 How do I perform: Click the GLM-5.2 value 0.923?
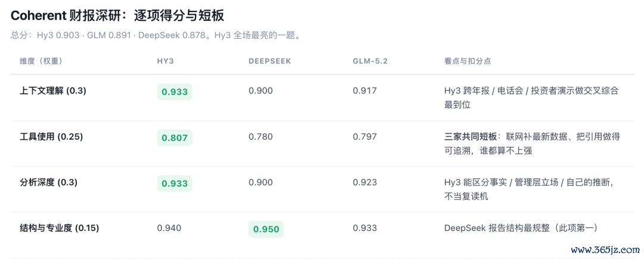click(x=365, y=182)
